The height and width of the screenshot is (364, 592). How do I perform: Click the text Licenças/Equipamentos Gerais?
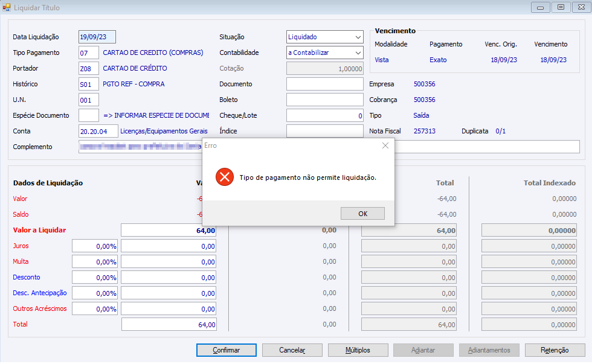tap(164, 131)
